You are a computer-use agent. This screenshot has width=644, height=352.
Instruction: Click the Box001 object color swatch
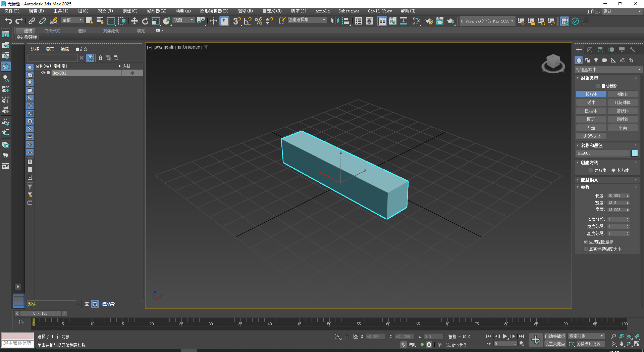635,153
